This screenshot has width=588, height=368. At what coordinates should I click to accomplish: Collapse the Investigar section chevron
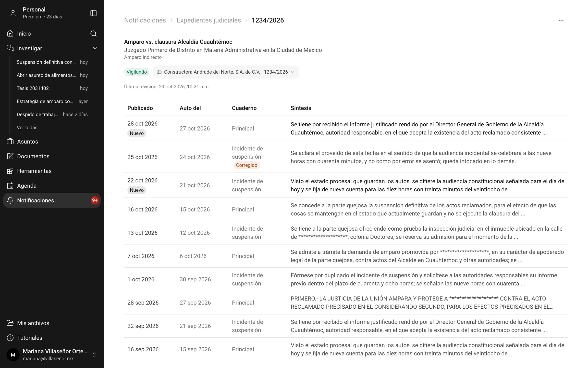point(95,48)
